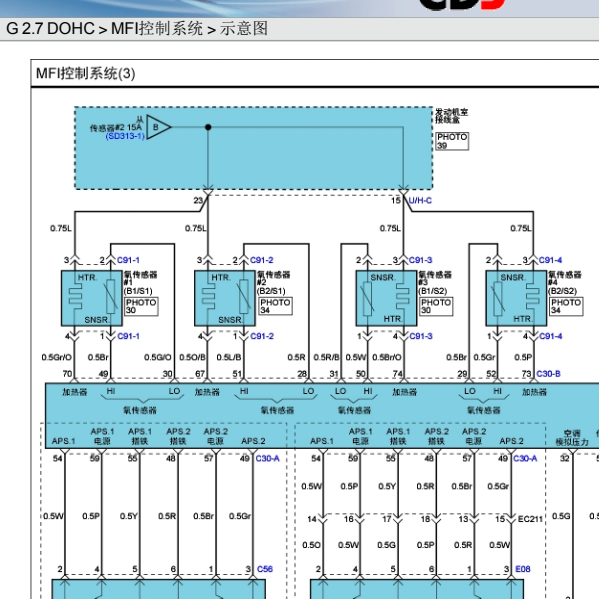The height and width of the screenshot is (599, 599).
Task: Open C91-1 link below oxygen sensor #1
Action: tap(128, 336)
